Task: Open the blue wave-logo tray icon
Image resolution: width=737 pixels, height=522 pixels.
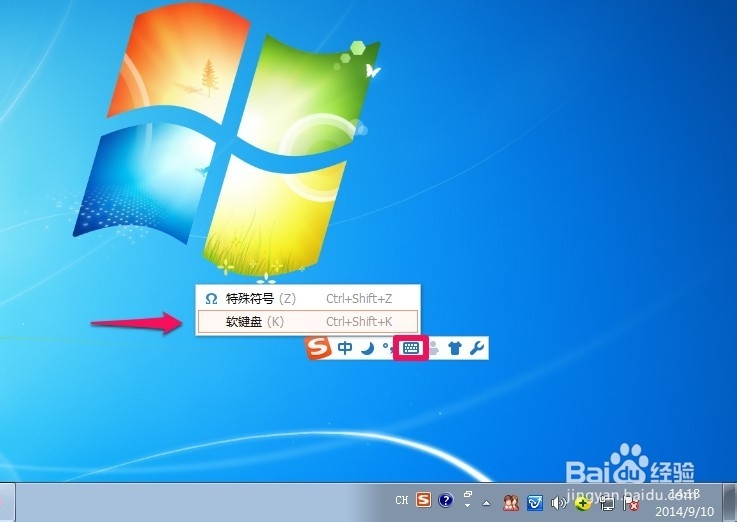Action: tap(535, 503)
